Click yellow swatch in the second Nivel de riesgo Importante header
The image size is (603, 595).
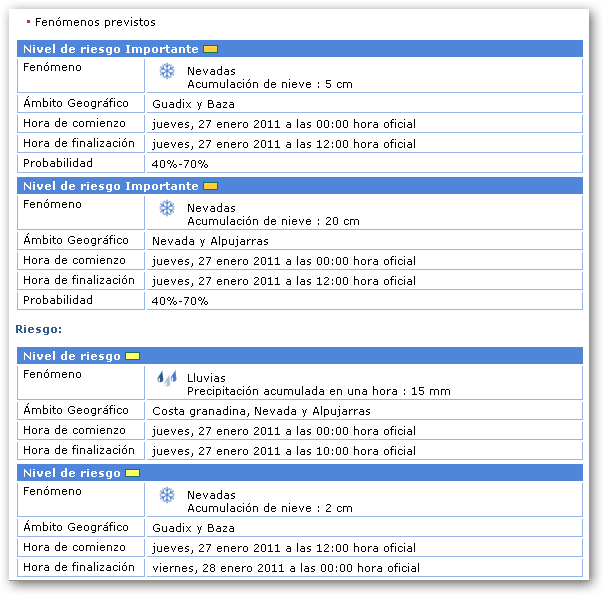(210, 186)
